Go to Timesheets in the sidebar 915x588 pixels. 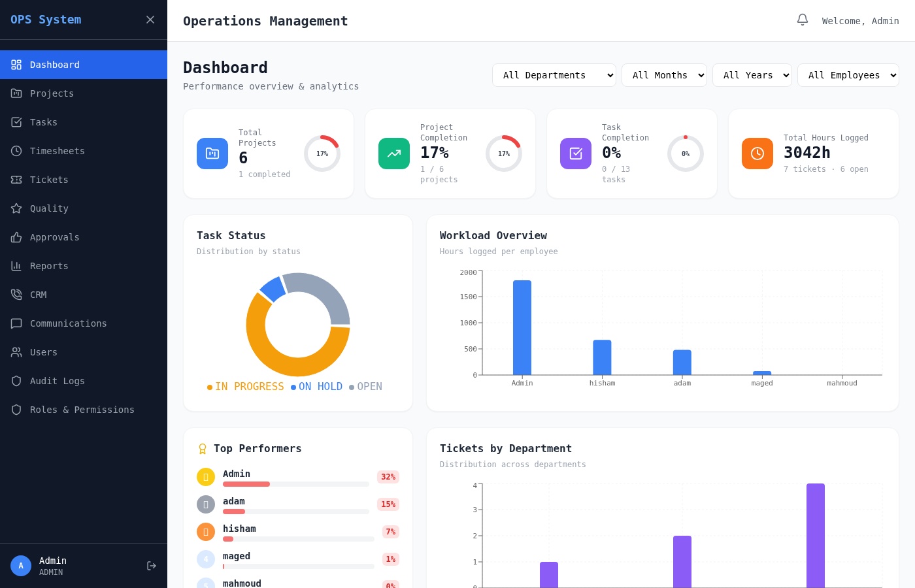coord(58,151)
